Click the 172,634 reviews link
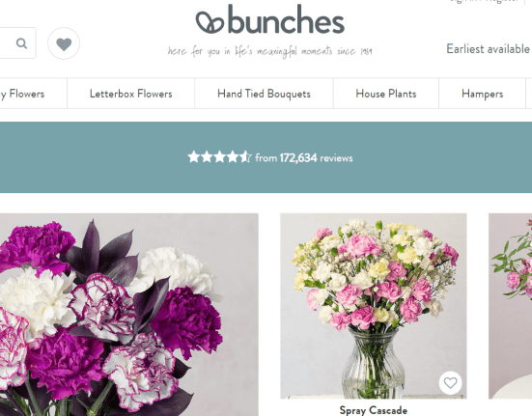 point(316,158)
